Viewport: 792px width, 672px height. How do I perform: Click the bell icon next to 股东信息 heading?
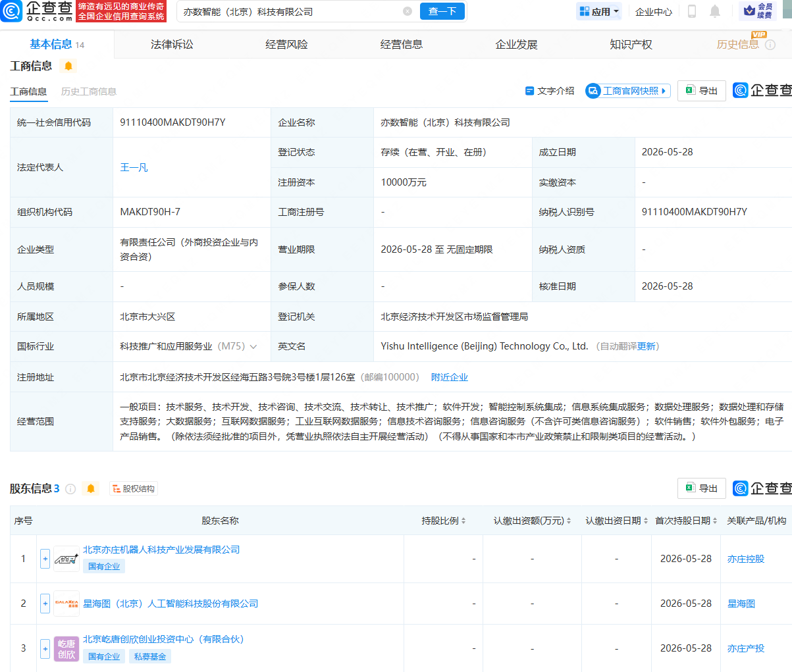[91, 488]
